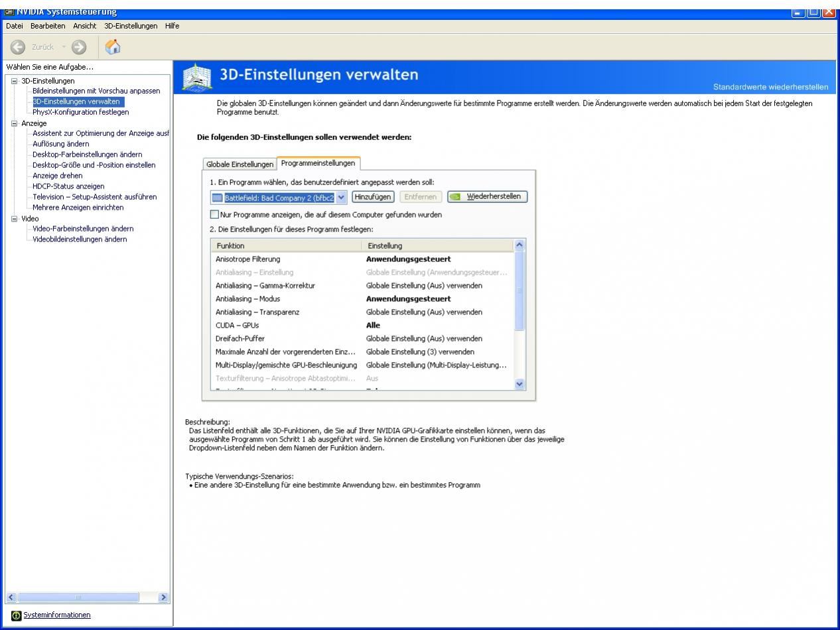840x630 pixels.
Task: Select Bildeinstellungen mit Vorschau anpassen
Action: point(96,91)
